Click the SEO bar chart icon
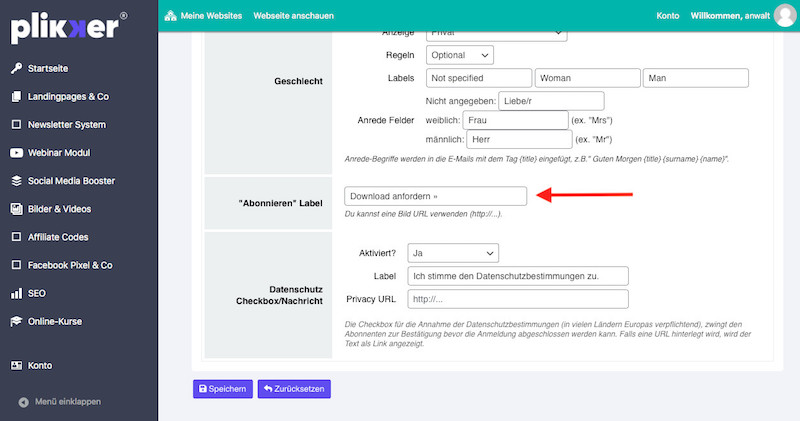 [16, 294]
